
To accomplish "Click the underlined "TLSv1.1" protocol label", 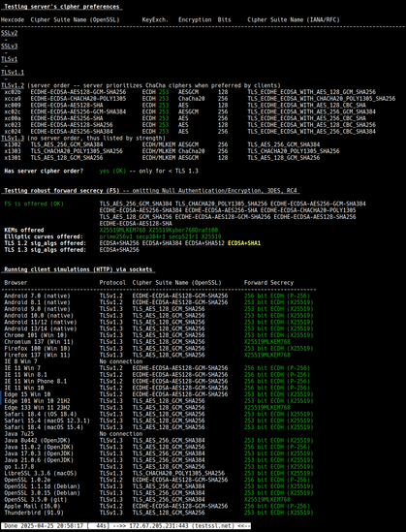I will coord(13,73).
